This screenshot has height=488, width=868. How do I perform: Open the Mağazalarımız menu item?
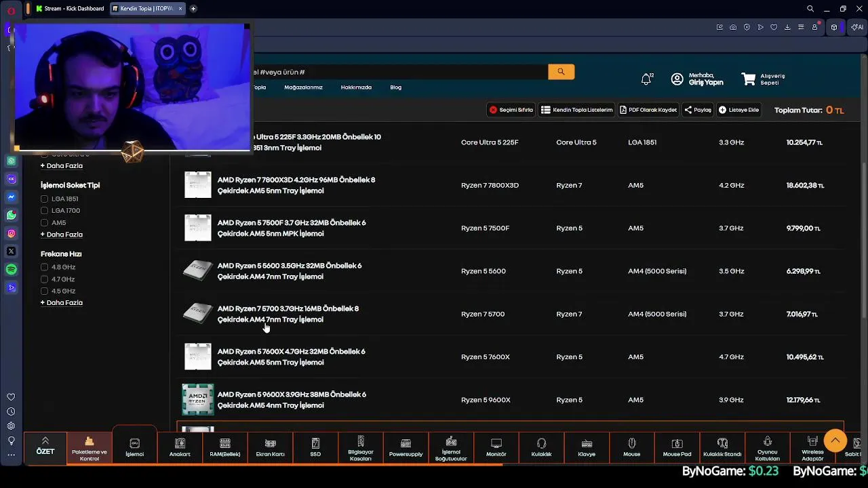[303, 87]
